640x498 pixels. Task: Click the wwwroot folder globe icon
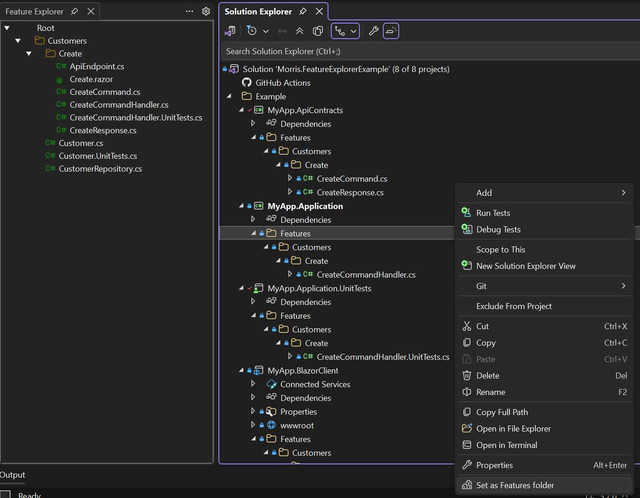[x=271, y=425]
